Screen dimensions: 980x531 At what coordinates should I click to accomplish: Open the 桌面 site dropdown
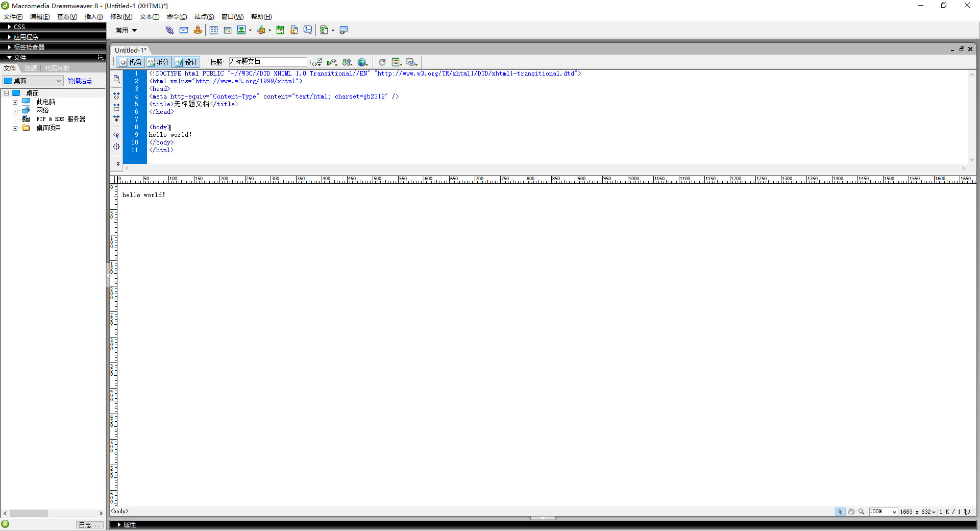pos(33,81)
